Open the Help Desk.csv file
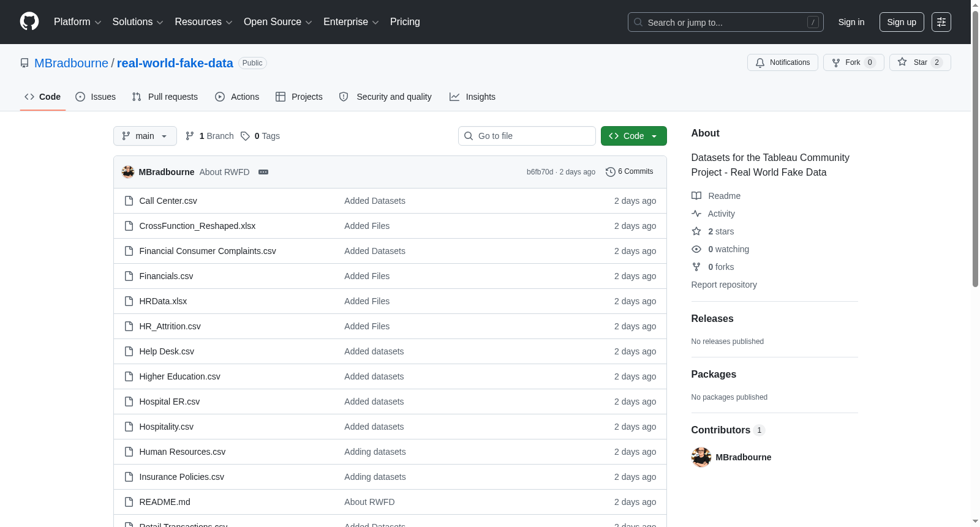The width and height of the screenshot is (980, 527). click(167, 351)
